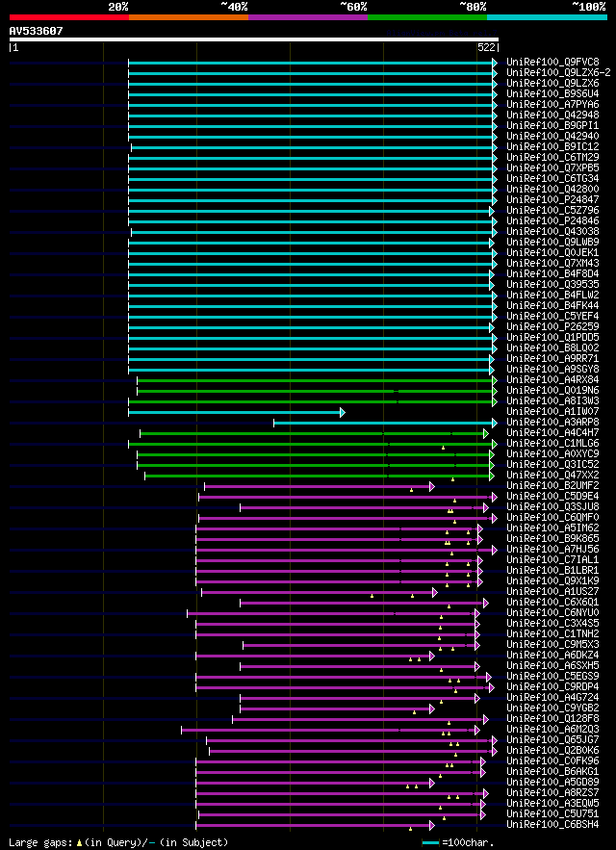The height and width of the screenshot is (850, 616).
Task: Click the cyan alignment bar for UniRef100_C6TM29
Action: [313, 158]
